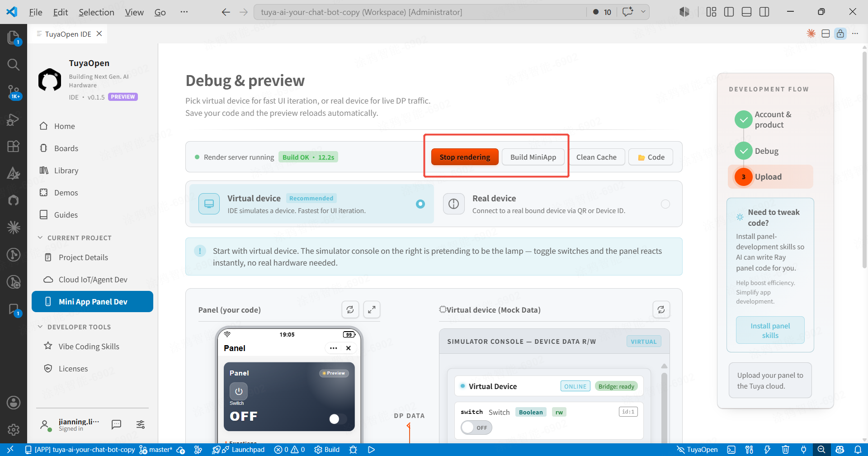The width and height of the screenshot is (868, 456).
Task: Toggle the primary side bar layout icon
Action: tap(729, 12)
